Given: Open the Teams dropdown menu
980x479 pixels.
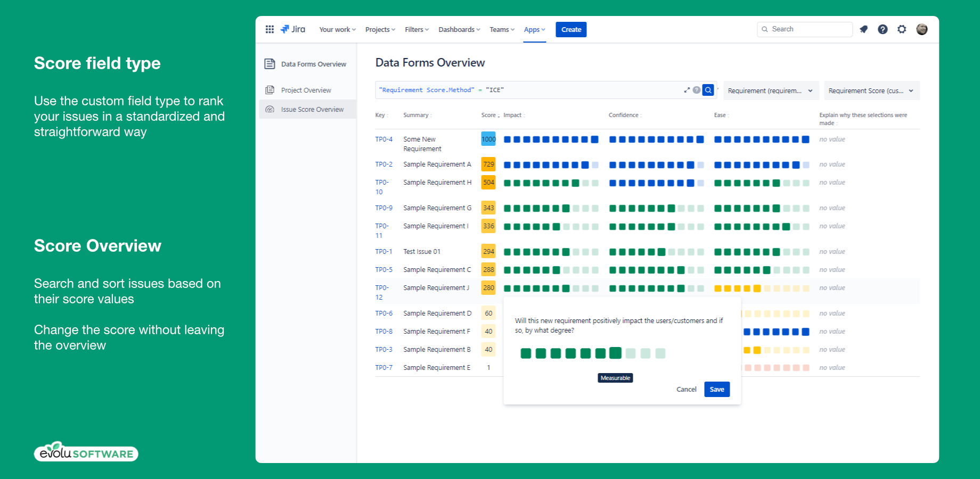Looking at the screenshot, I should tap(502, 29).
